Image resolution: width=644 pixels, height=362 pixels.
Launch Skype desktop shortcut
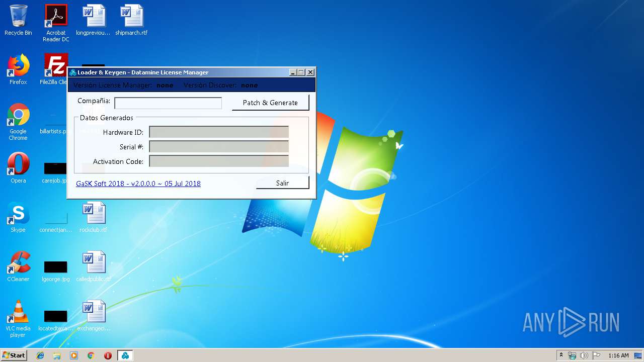[18, 217]
